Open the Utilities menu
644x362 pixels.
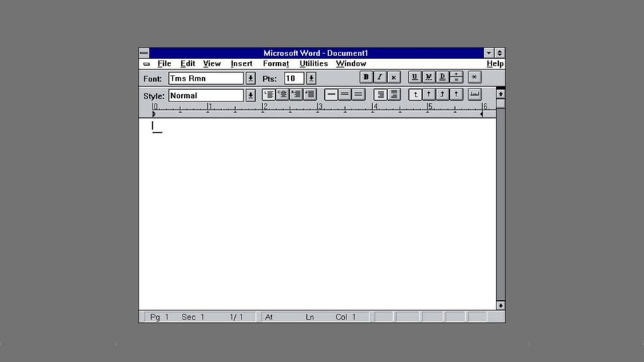(313, 64)
